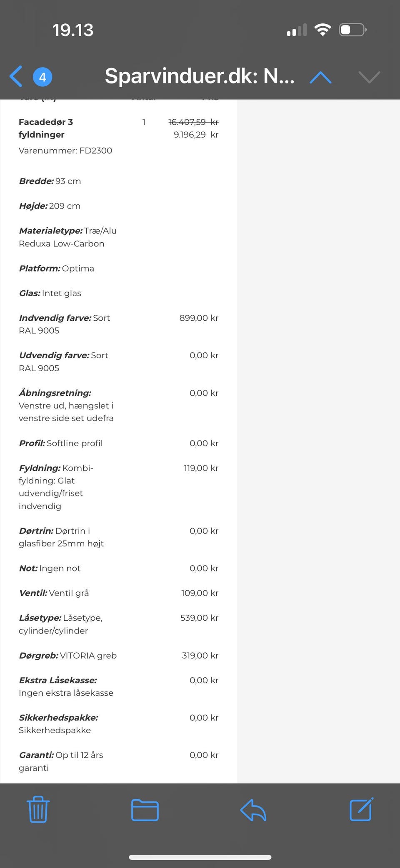Tap the Sparvinduer.dk email subject title

pyautogui.click(x=200, y=76)
